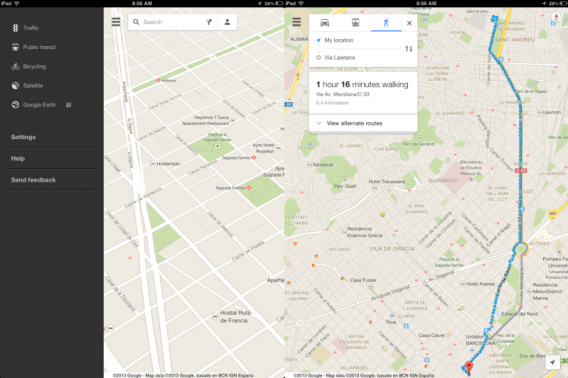Viewport: 568px width, 378px height.
Task: Tap the Hotel Travessera label
Action: click(387, 182)
